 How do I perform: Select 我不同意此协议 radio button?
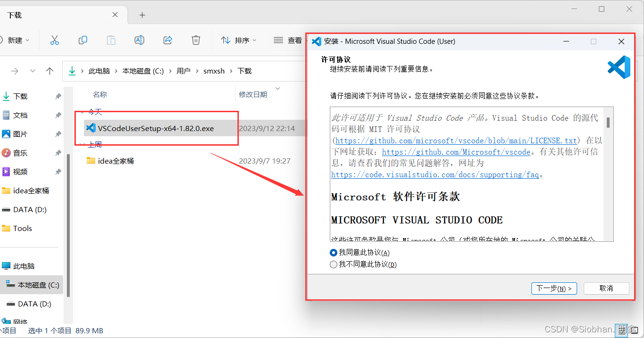coord(334,264)
